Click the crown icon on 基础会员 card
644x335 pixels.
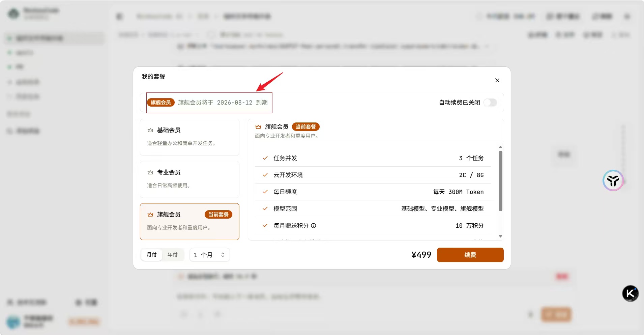(150, 130)
